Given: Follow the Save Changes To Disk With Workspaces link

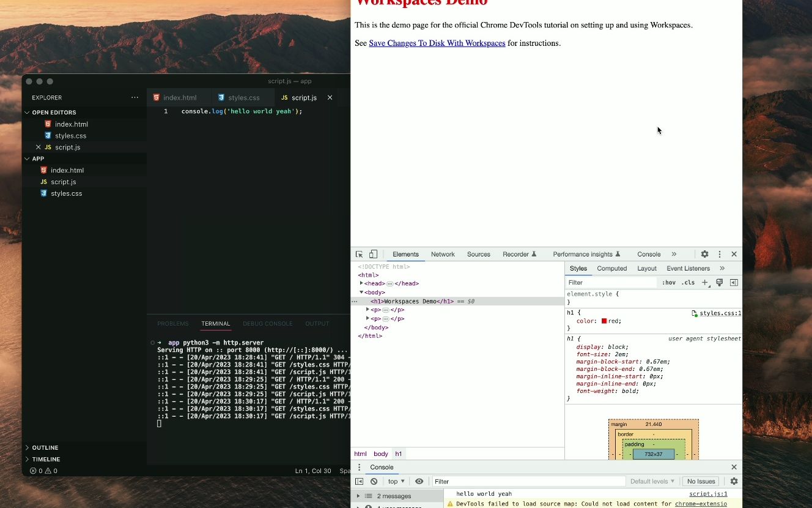Looking at the screenshot, I should pyautogui.click(x=437, y=43).
